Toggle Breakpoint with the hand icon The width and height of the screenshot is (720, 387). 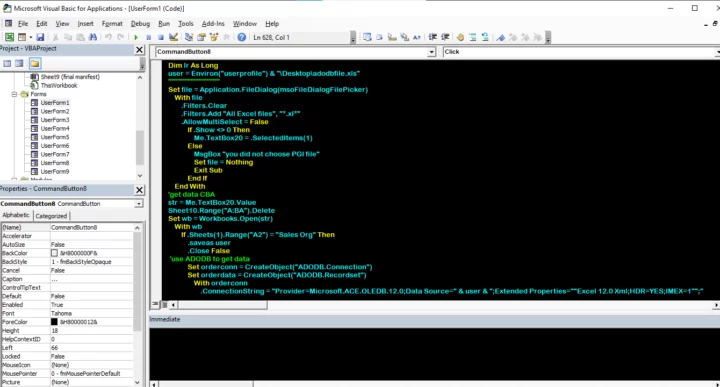[460, 37]
